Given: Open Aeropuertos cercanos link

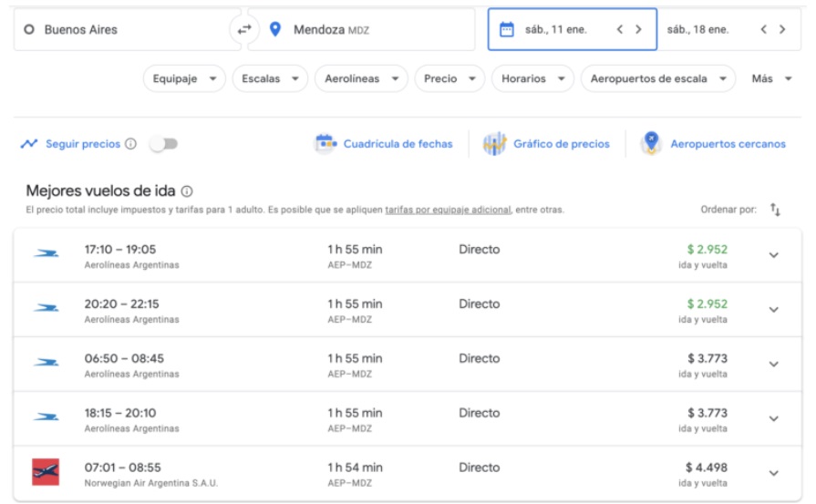Looking at the screenshot, I should pyautogui.click(x=713, y=144).
